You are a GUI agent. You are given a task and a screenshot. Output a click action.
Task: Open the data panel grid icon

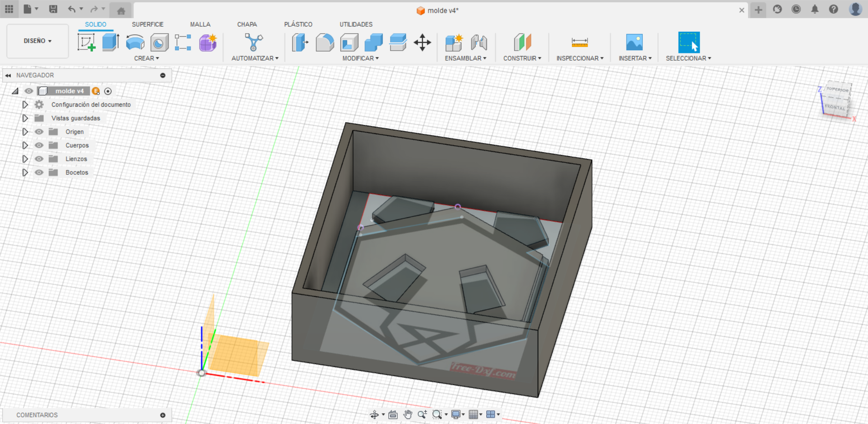pos(9,9)
